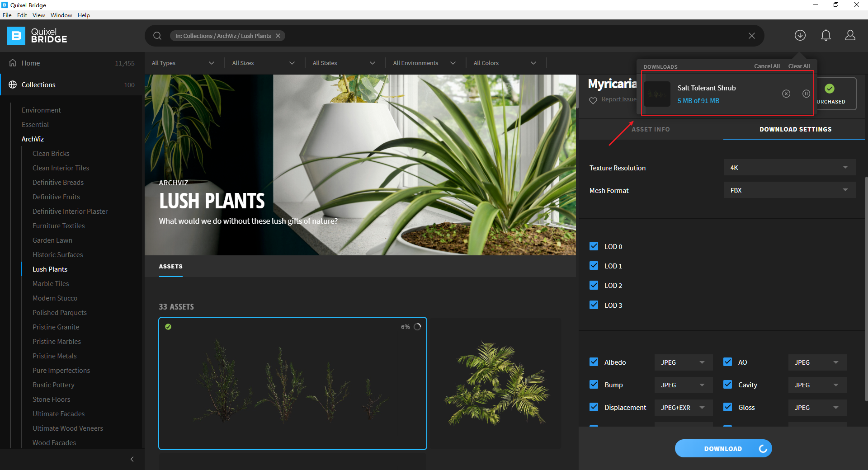The height and width of the screenshot is (470, 868).
Task: Open the Edit menu
Action: coord(22,15)
